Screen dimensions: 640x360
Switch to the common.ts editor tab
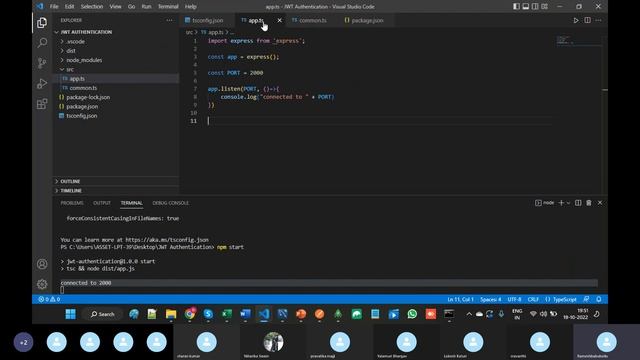(x=312, y=20)
